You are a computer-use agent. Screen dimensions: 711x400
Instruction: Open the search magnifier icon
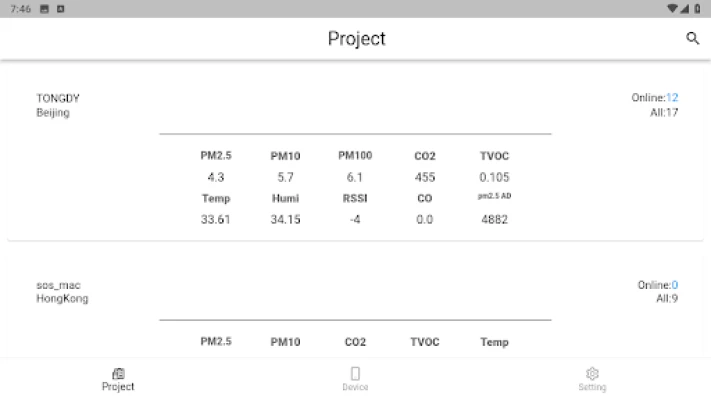[x=692, y=39]
